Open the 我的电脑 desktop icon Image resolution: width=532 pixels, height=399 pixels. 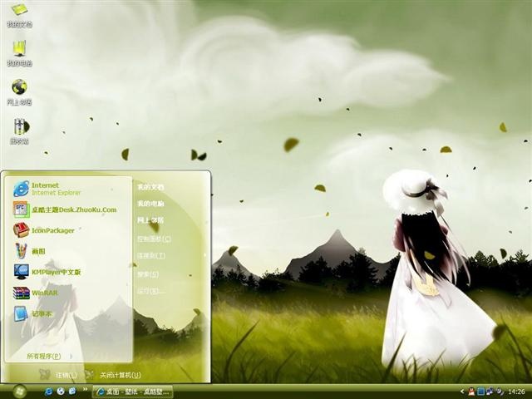(19, 53)
